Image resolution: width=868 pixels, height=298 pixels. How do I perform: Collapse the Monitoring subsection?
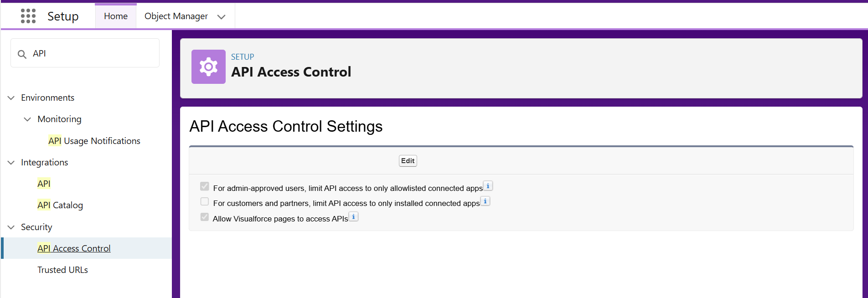tap(27, 119)
